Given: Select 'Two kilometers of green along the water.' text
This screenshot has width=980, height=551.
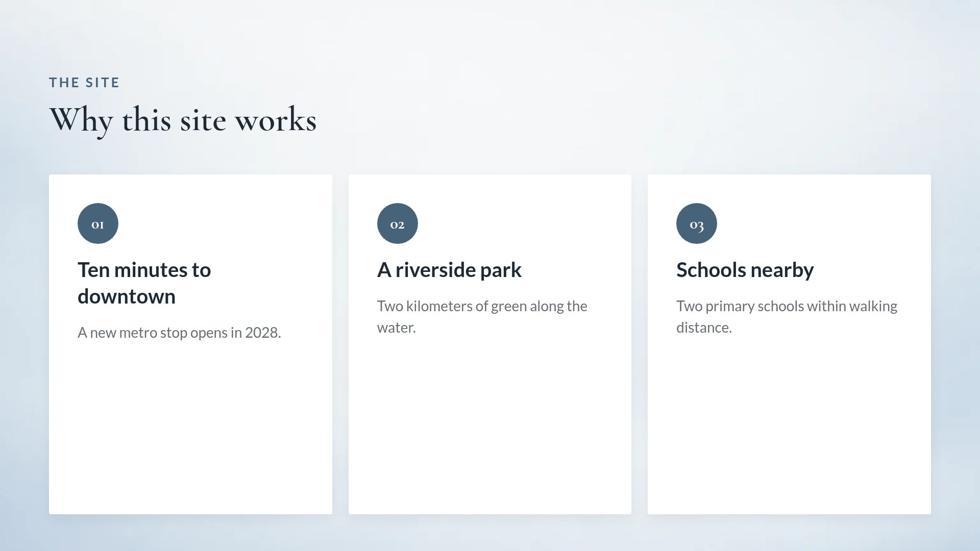Looking at the screenshot, I should click(x=482, y=317).
